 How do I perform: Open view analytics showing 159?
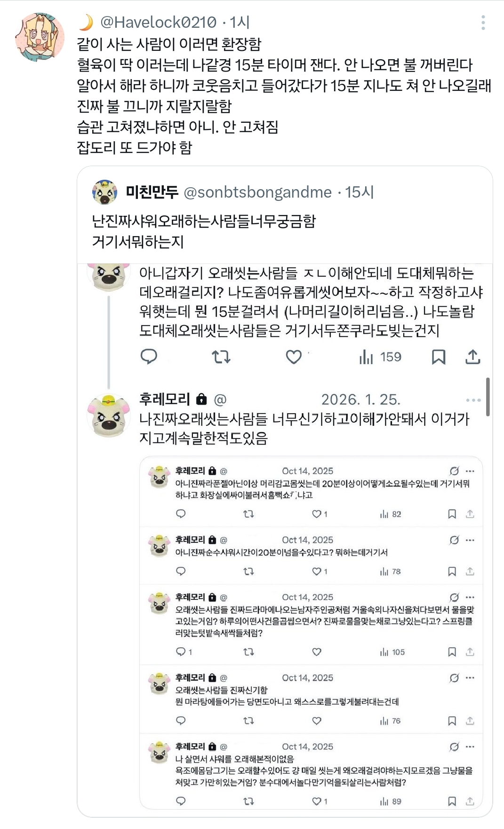tap(380, 357)
